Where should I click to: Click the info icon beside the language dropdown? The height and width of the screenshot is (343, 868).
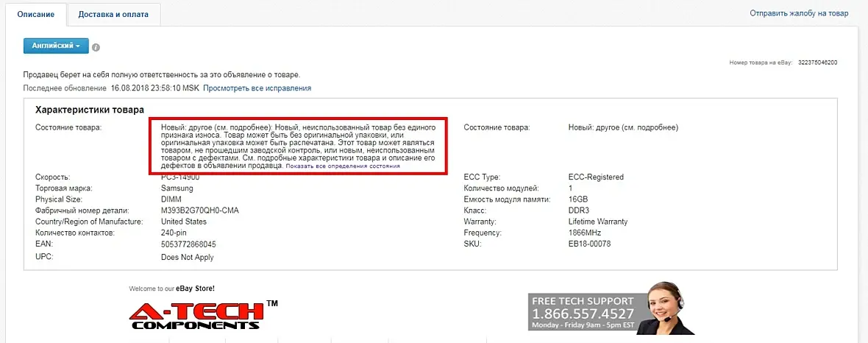coord(96,47)
